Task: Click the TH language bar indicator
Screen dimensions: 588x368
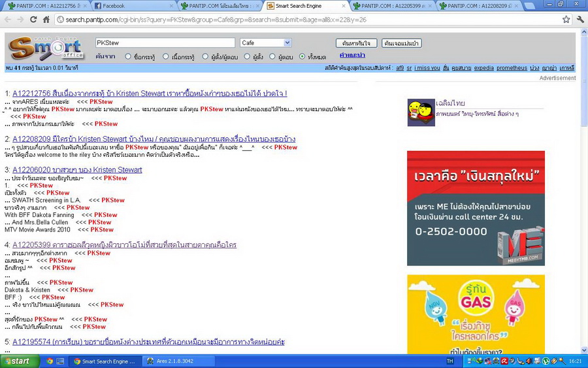Action: pyautogui.click(x=450, y=361)
